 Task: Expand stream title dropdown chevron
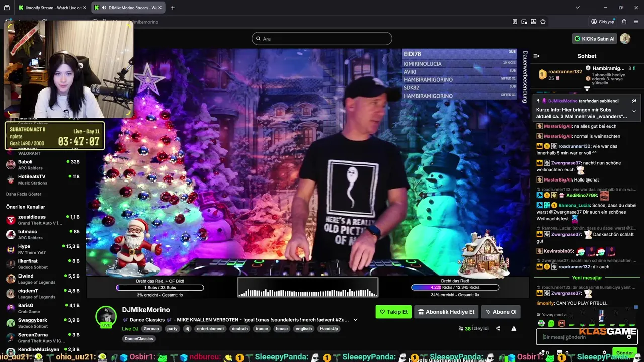[355, 320]
